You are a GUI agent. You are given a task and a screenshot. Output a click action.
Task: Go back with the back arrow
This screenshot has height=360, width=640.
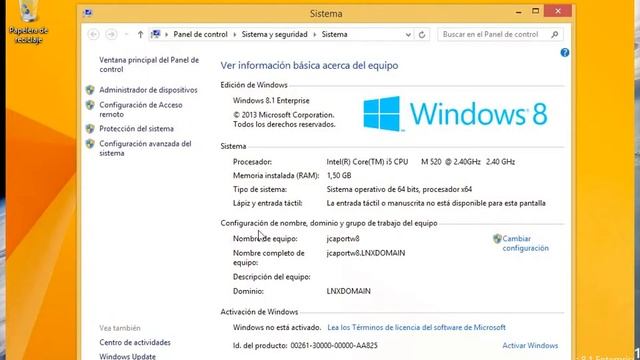click(93, 35)
